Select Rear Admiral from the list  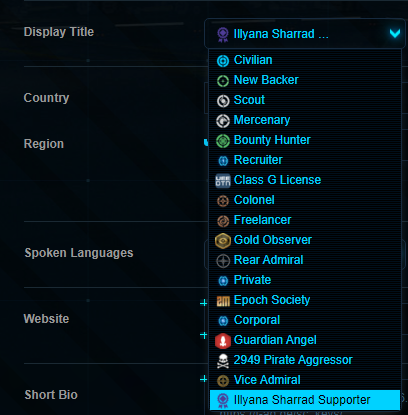pyautogui.click(x=305, y=260)
